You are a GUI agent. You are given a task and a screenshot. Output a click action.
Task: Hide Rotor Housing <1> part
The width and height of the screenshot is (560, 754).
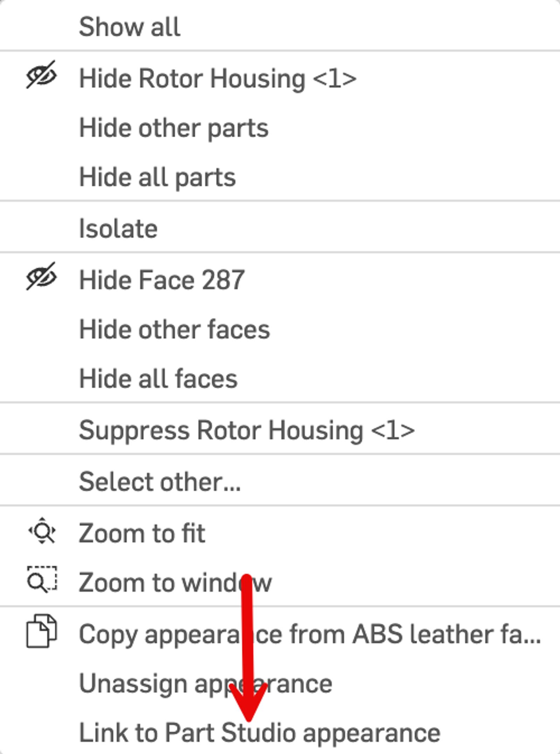pyautogui.click(x=218, y=78)
